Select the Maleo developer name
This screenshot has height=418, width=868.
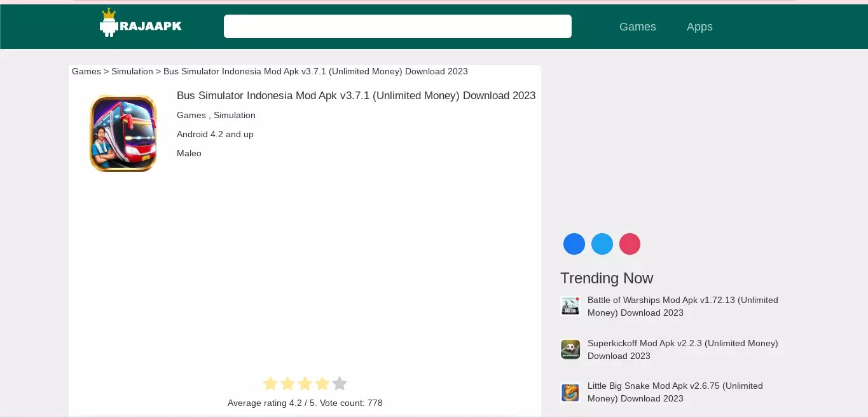tap(189, 153)
